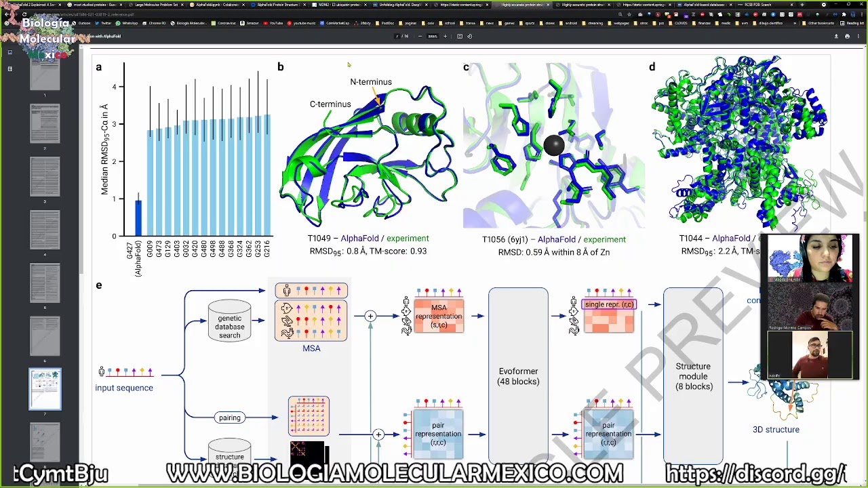The height and width of the screenshot is (488, 868).
Task: Switch to the most studied proteins tab
Action: [x=94, y=5]
